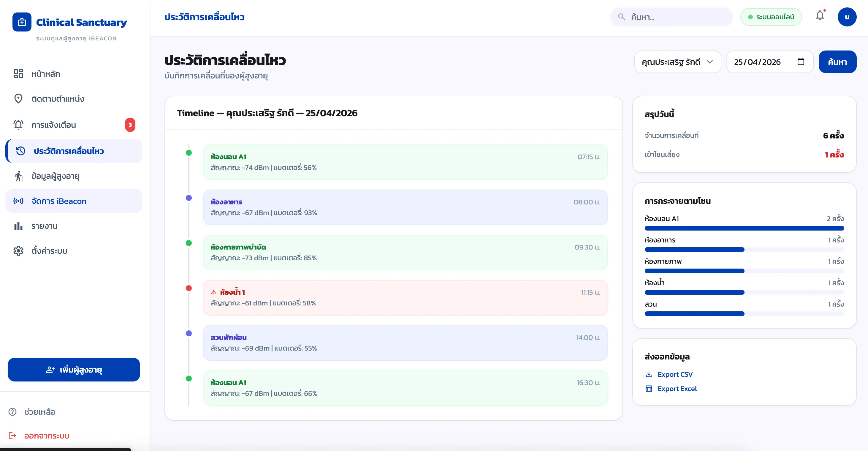Open the 25/04/2026 date picker field
868x451 pixels.
click(769, 62)
